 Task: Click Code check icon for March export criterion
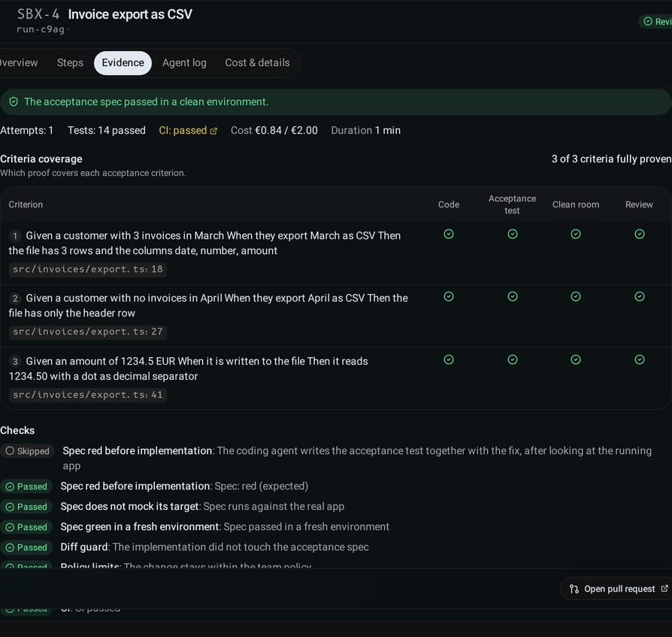coord(449,234)
